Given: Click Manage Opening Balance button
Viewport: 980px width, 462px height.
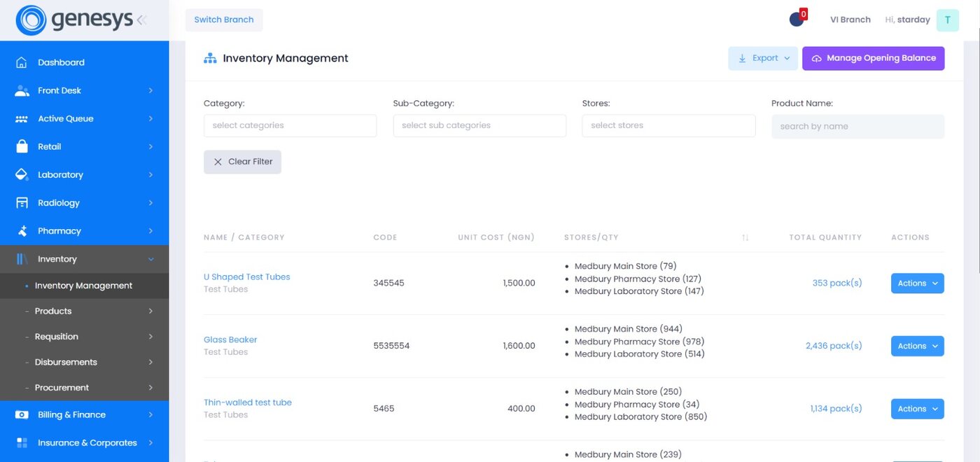Looking at the screenshot, I should coord(873,58).
